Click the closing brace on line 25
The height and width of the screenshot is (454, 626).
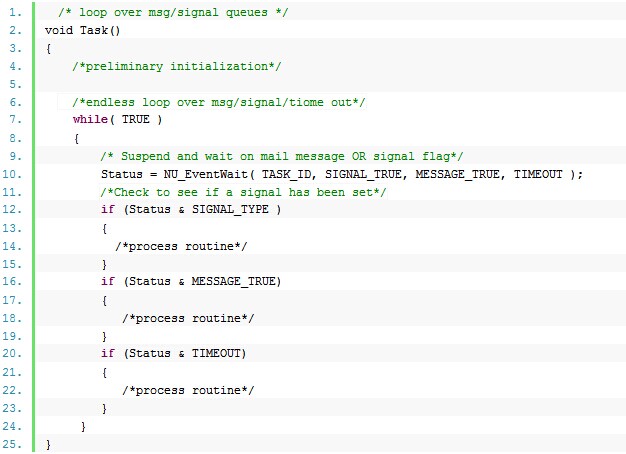click(48, 444)
